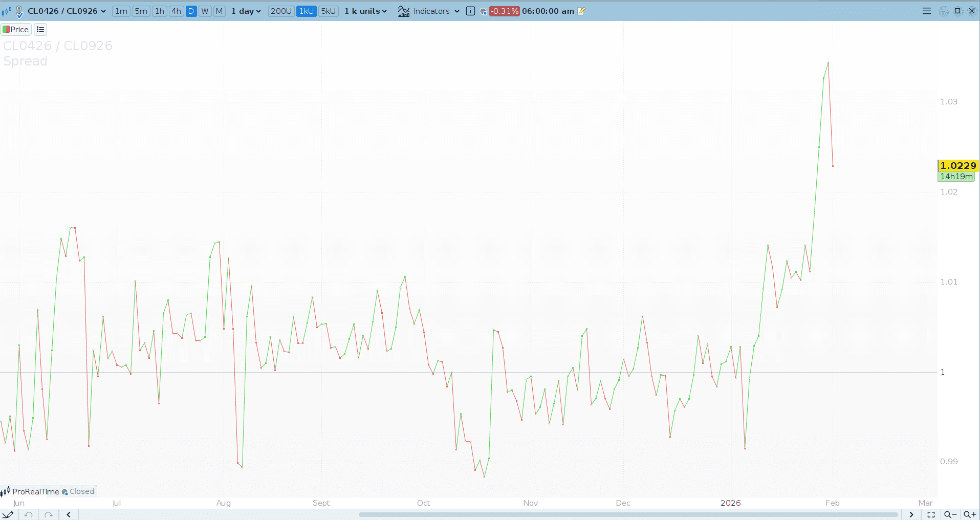
Task: Select the 1m timeframe
Action: pos(121,11)
